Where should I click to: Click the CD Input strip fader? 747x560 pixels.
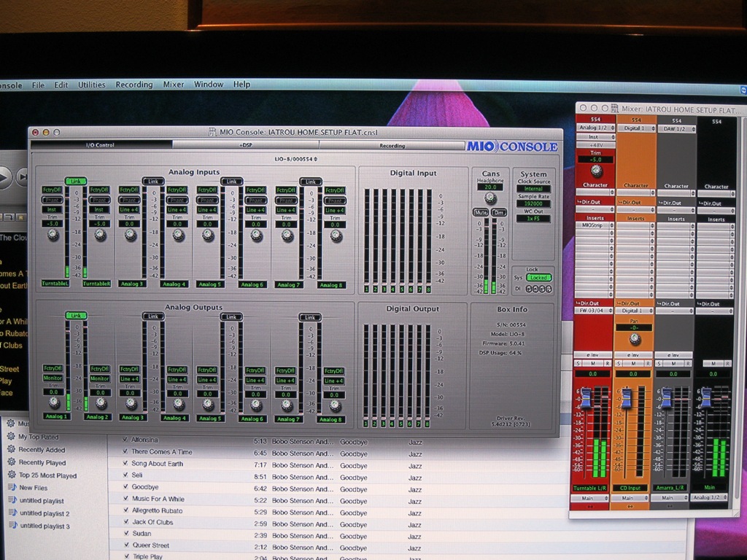tap(627, 397)
